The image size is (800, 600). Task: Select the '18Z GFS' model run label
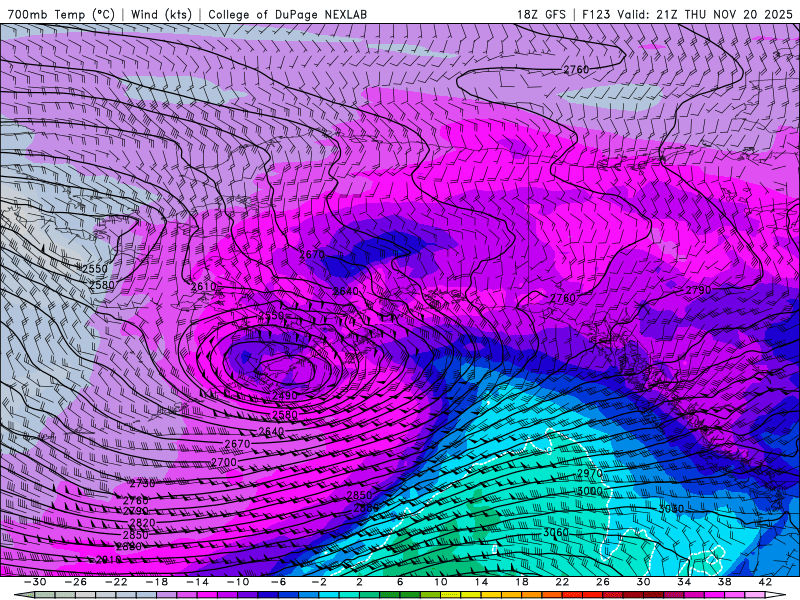pos(541,14)
